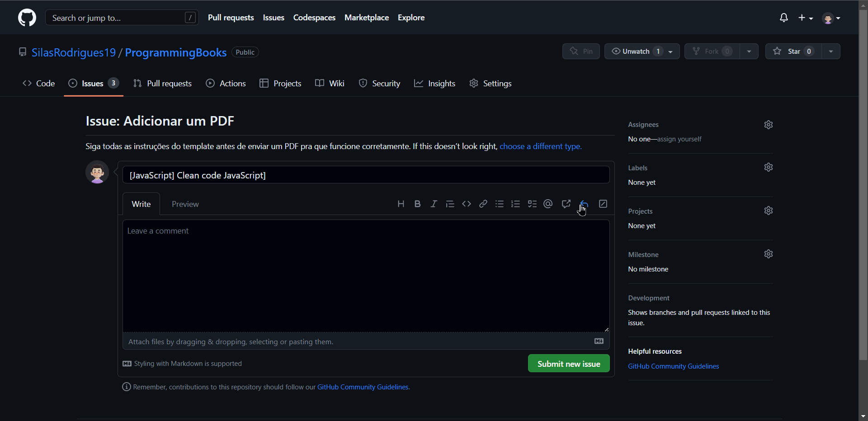Screen dimensions: 868x421
Task: Add a saved reply
Action: [584, 204]
